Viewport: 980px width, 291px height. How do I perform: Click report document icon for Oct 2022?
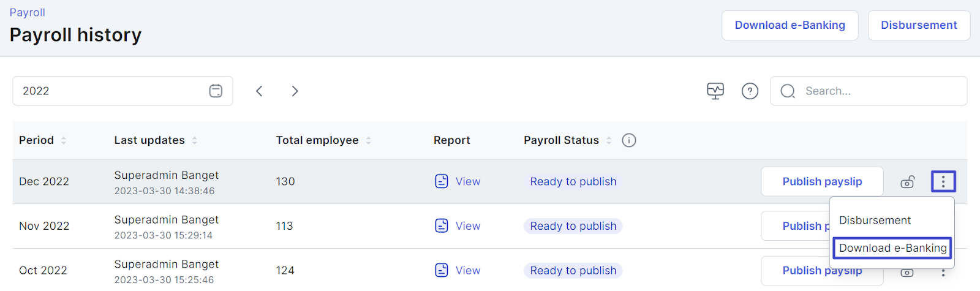[442, 270]
